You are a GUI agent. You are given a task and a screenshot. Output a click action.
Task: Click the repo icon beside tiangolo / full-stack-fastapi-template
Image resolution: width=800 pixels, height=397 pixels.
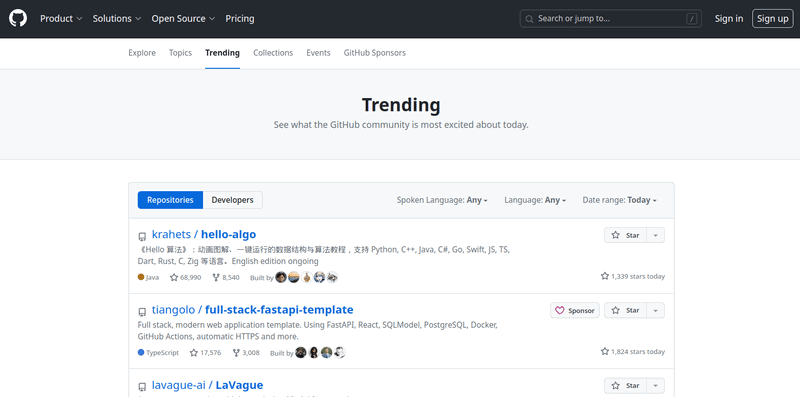click(142, 312)
